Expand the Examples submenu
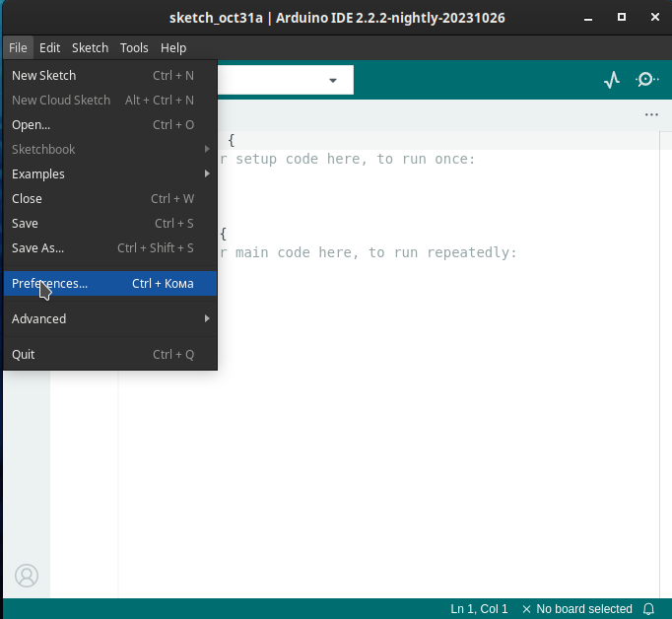 point(110,174)
